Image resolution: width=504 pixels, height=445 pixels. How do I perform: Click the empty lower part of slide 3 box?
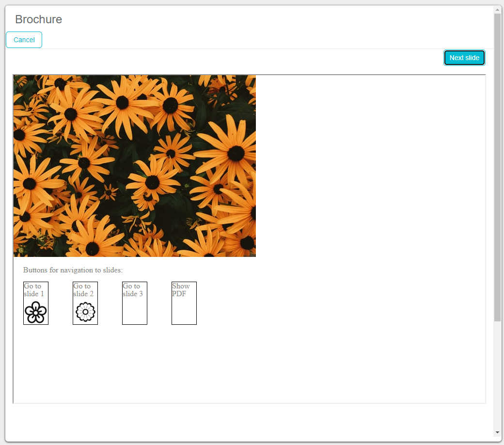click(134, 313)
